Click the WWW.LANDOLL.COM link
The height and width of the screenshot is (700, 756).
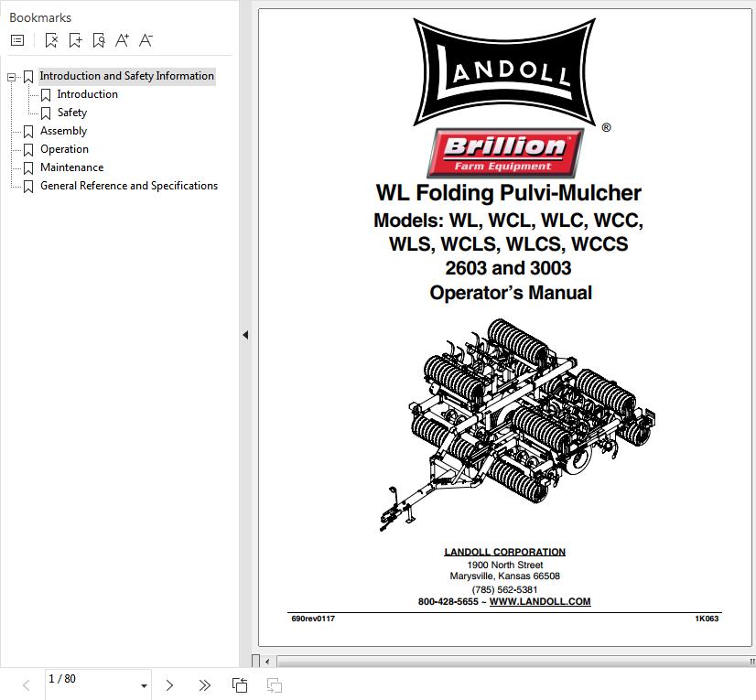point(540,602)
